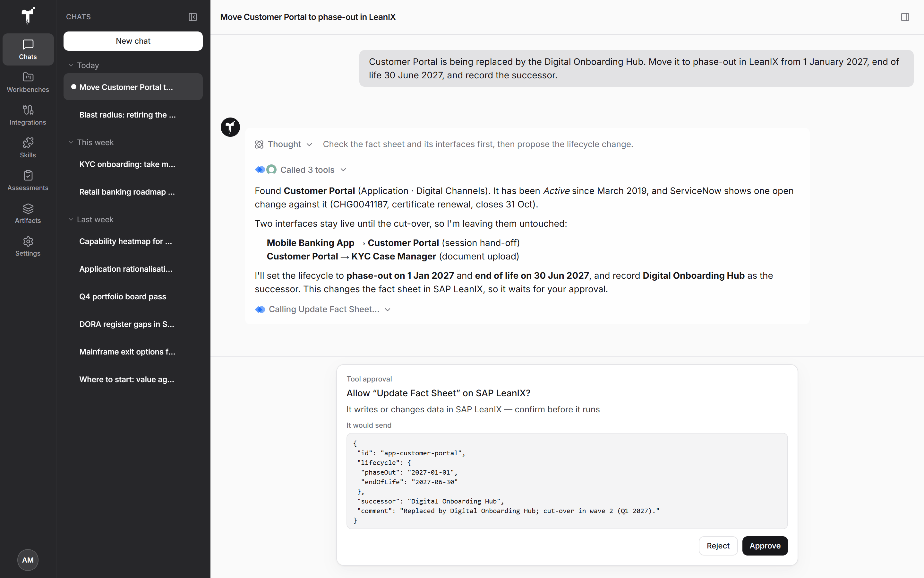Approve the Update Fact Sheet tool call
The width and height of the screenshot is (924, 578).
[765, 546]
